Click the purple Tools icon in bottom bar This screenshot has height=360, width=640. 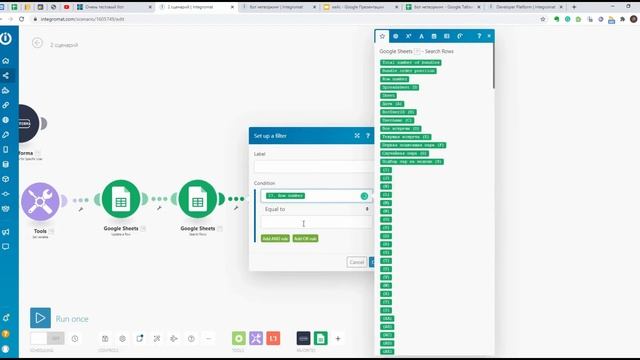pos(256,338)
